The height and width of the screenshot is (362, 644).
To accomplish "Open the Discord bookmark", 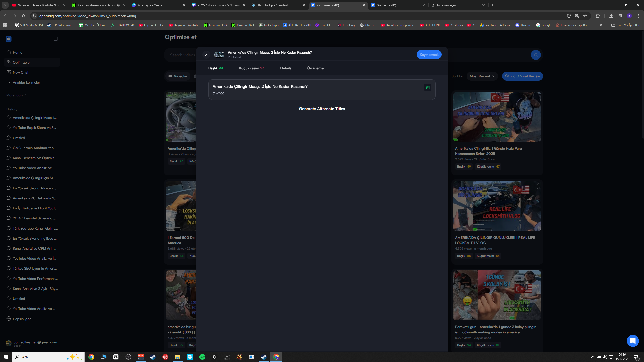I will 523,25.
